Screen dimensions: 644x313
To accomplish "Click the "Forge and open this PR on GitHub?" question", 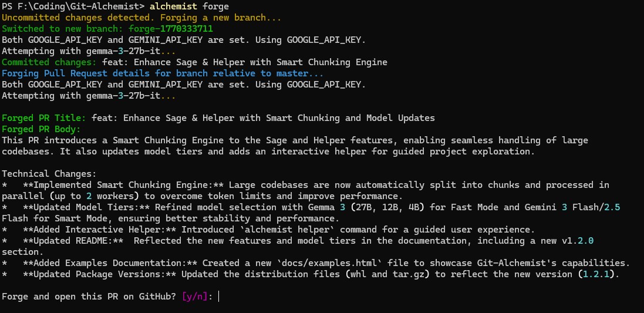I will click(89, 297).
